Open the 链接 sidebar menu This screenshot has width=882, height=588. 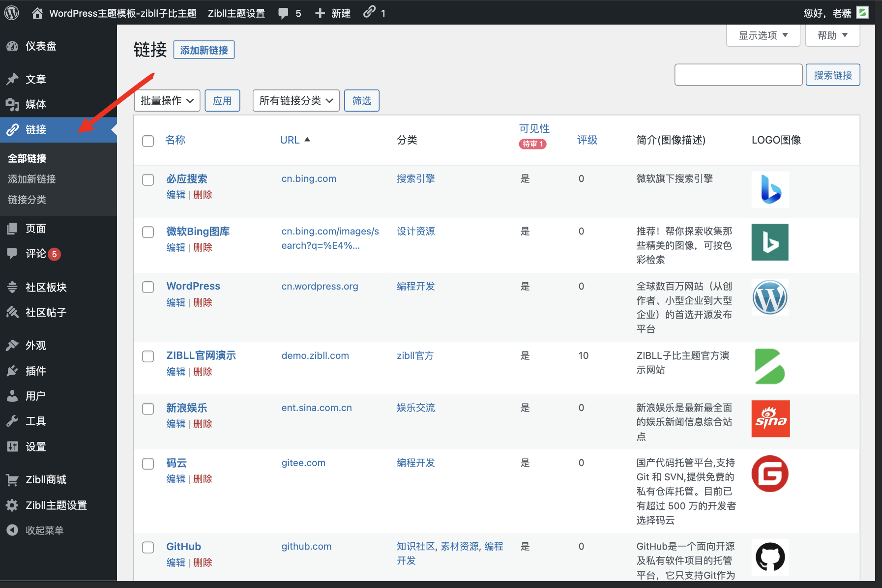[59, 130]
